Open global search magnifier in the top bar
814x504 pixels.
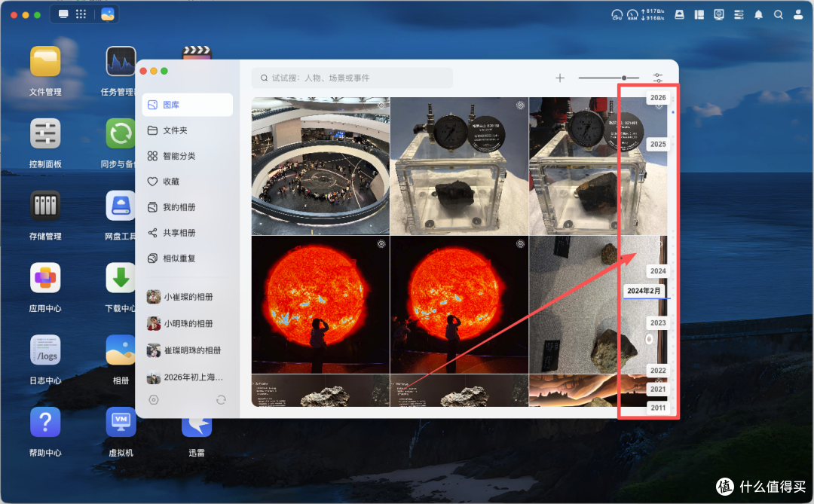pos(778,14)
